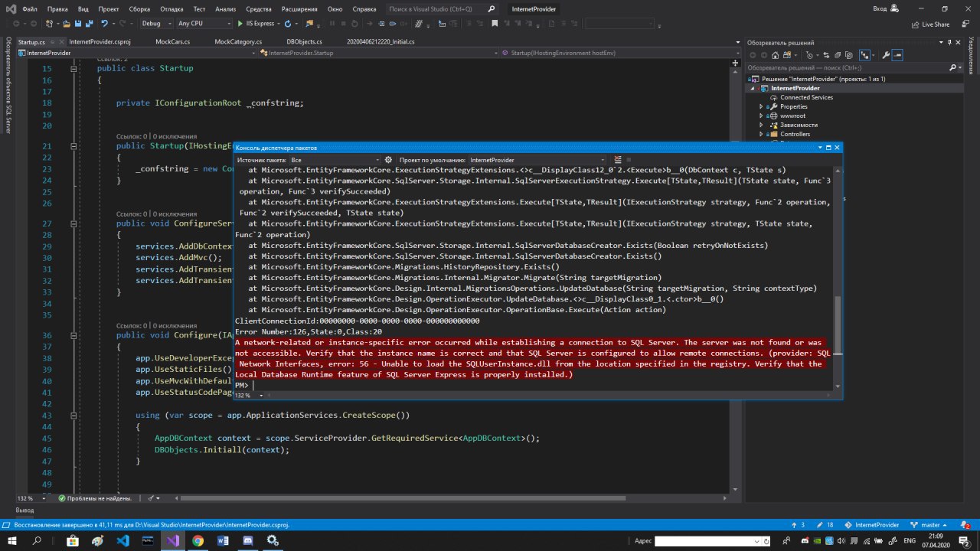Clear the package manager console

[x=618, y=160]
